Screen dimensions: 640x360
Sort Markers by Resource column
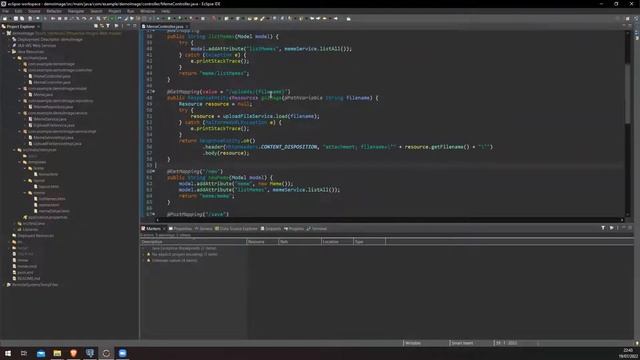pyautogui.click(x=262, y=242)
